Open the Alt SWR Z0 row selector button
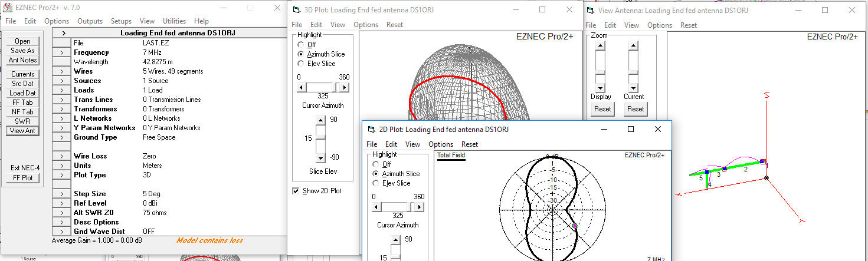The height and width of the screenshot is (261, 868). point(61,213)
